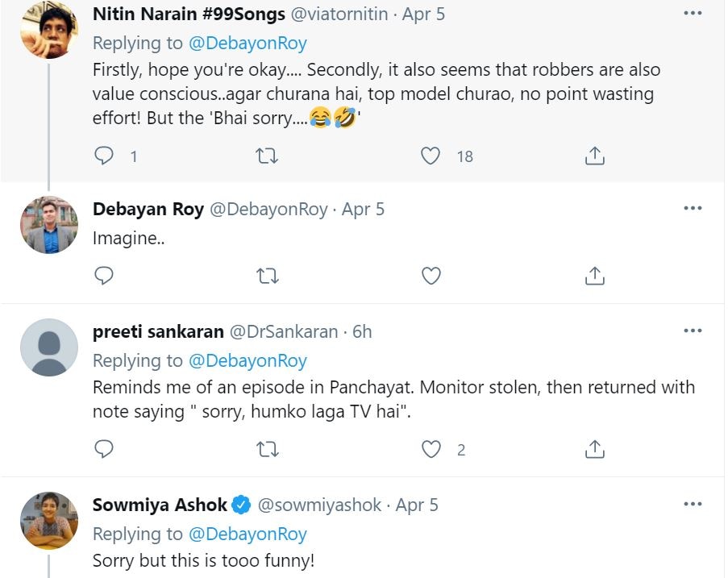The image size is (728, 578).
Task: Open more options for preeti sankaran's tweet
Action: click(692, 331)
